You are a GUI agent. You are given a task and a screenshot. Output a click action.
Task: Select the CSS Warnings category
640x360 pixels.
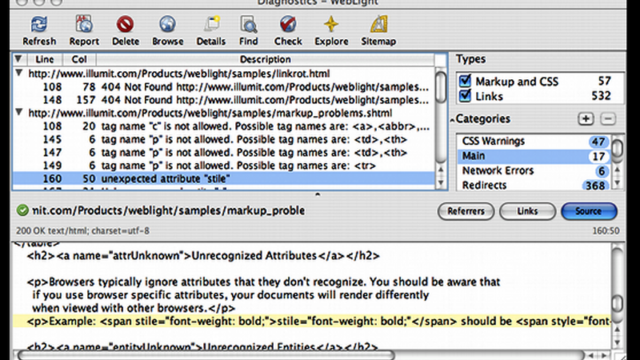click(x=534, y=141)
